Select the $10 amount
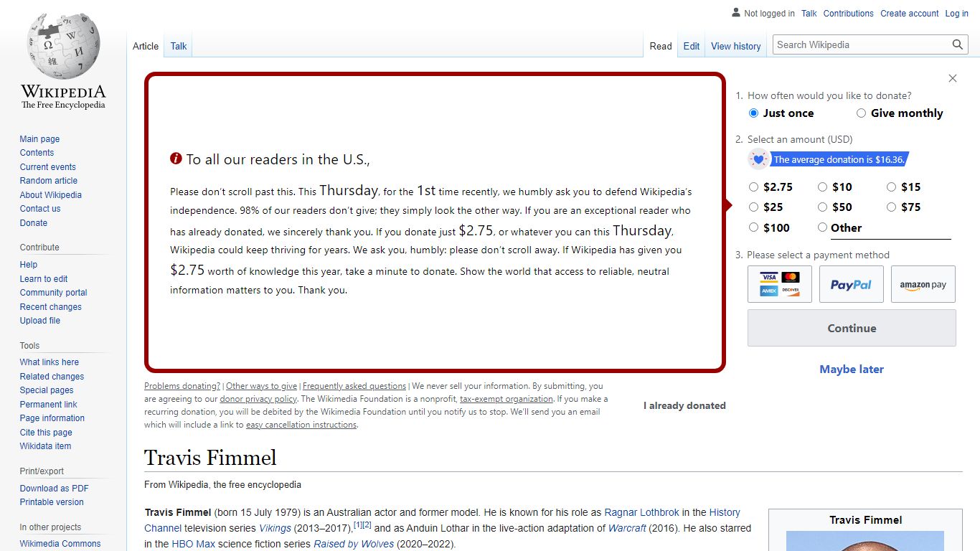This screenshot has height=551, width=980. (x=822, y=187)
